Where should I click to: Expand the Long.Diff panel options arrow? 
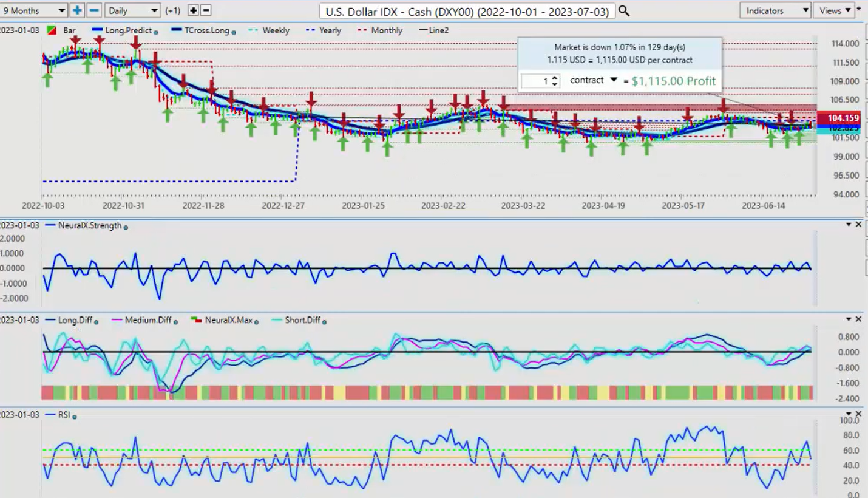coord(849,319)
